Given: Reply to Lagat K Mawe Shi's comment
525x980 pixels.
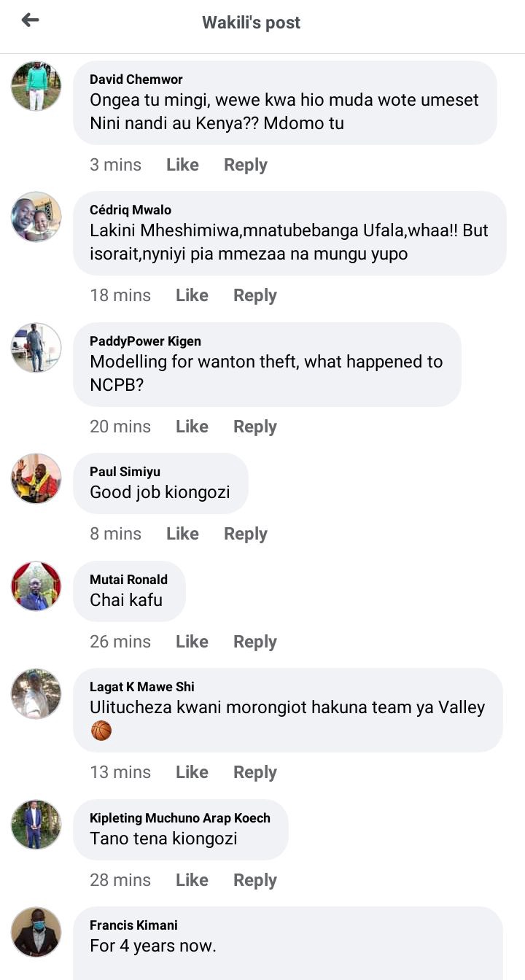Looking at the screenshot, I should point(255,772).
